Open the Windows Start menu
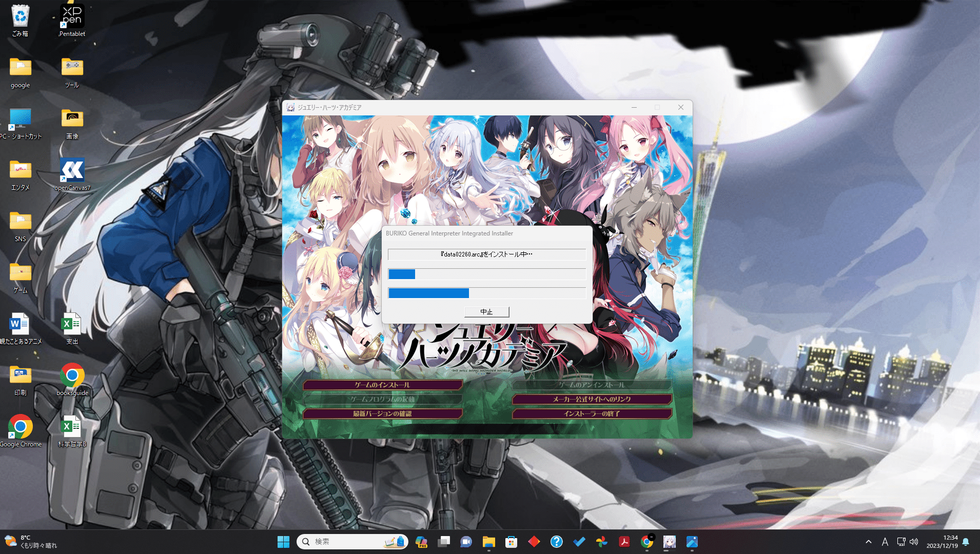The image size is (980, 554). point(283,542)
